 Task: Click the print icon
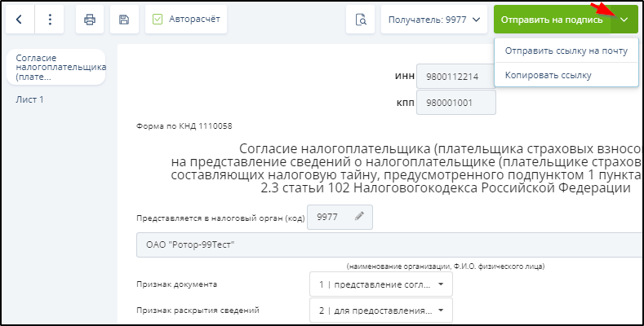[x=90, y=20]
